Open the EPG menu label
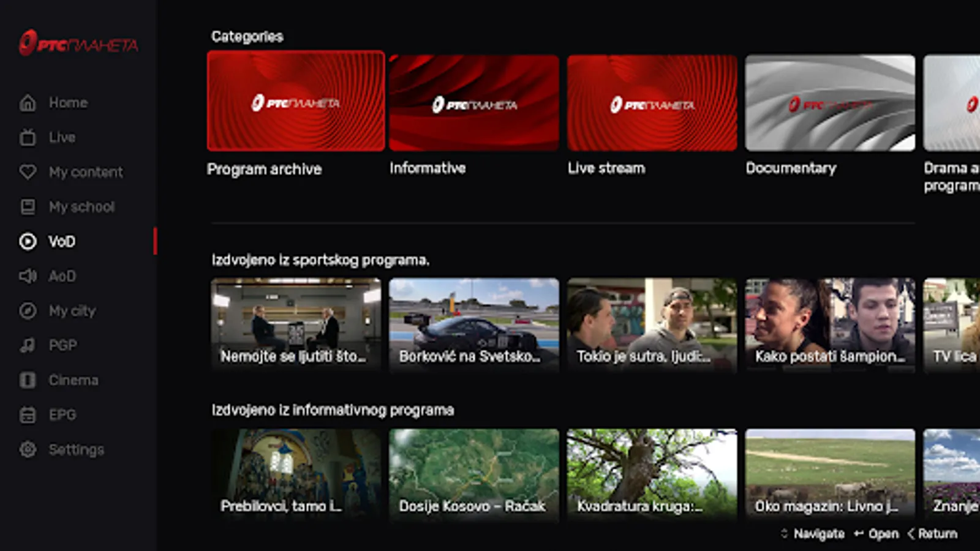Viewport: 980px width, 551px height. (x=62, y=415)
